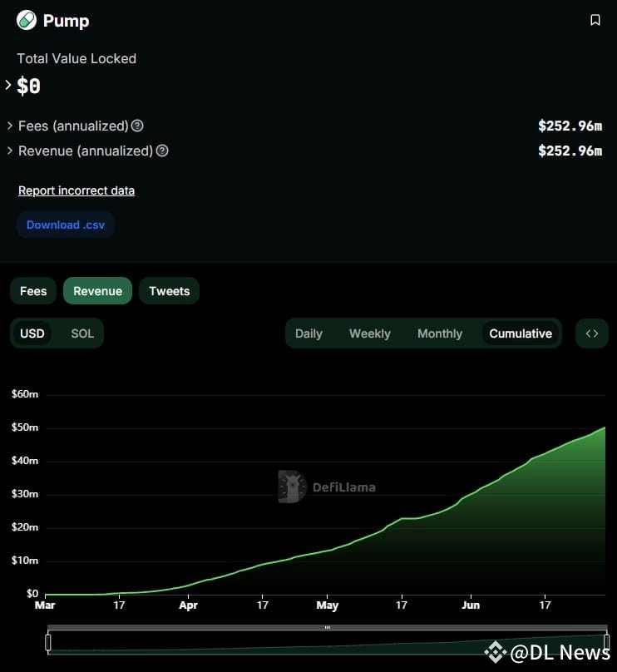
Task: Click the Pump protocol title
Action: 66,21
